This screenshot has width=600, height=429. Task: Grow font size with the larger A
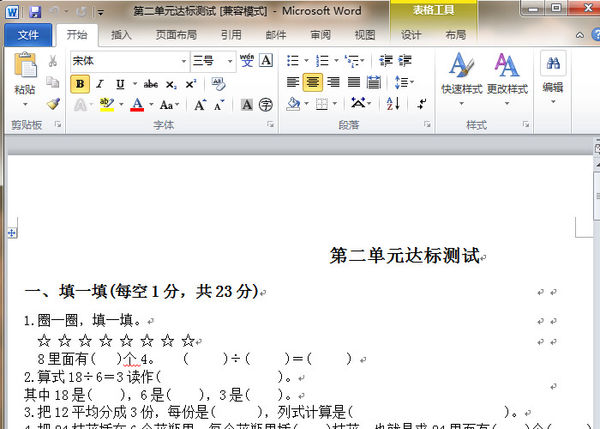coord(200,105)
